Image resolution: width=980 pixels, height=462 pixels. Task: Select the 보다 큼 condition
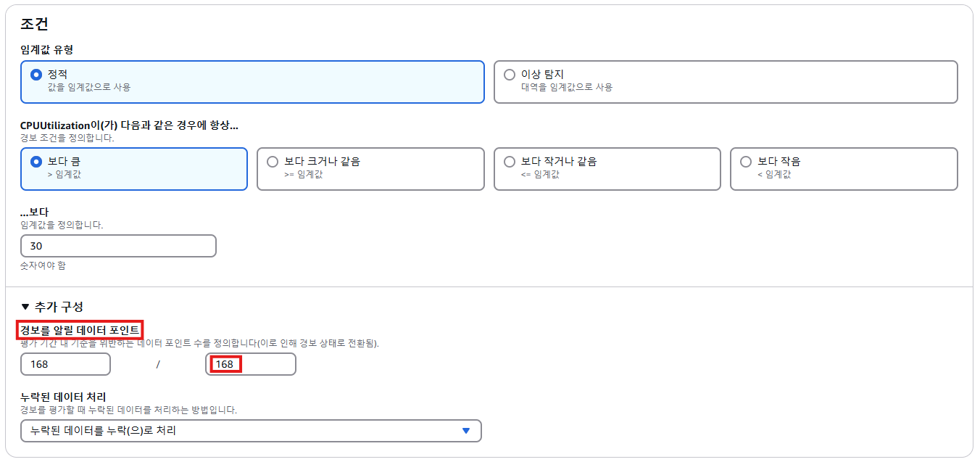point(36,162)
